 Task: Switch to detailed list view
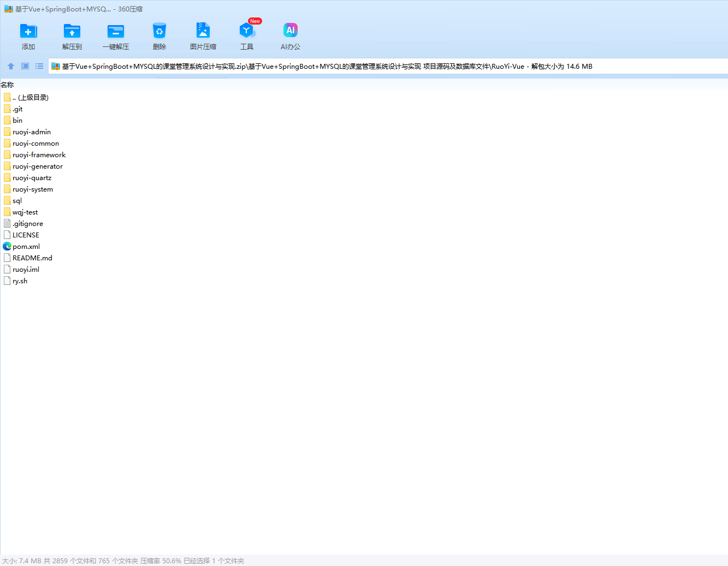pos(39,66)
